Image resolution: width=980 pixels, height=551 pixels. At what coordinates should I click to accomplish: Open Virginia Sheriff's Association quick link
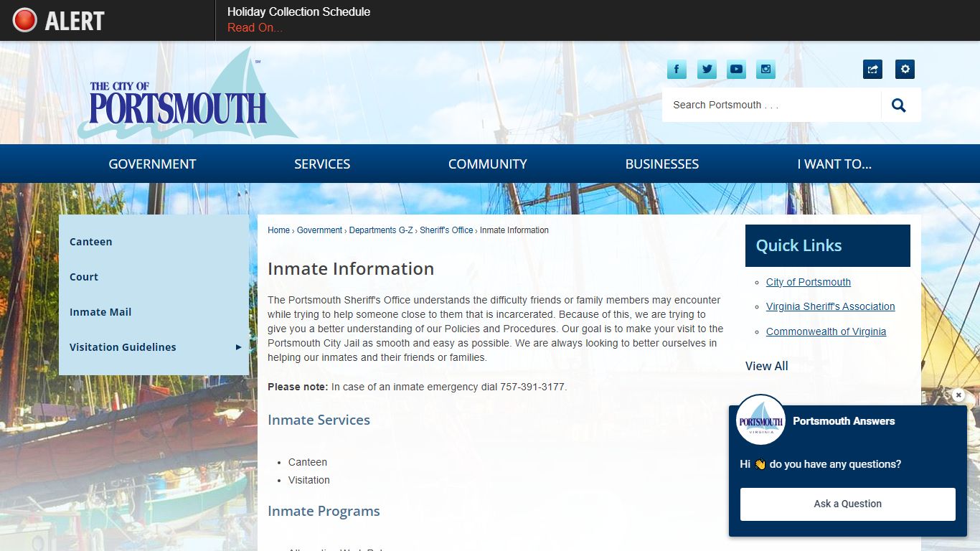(829, 306)
